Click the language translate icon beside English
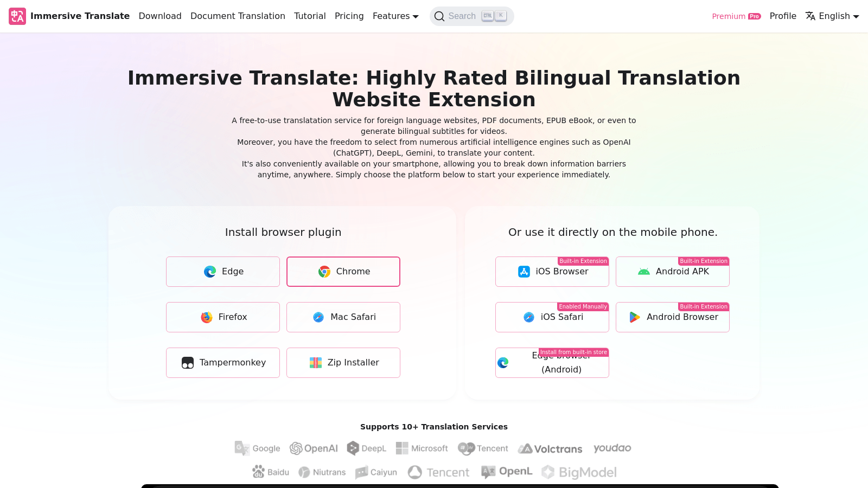 click(810, 16)
